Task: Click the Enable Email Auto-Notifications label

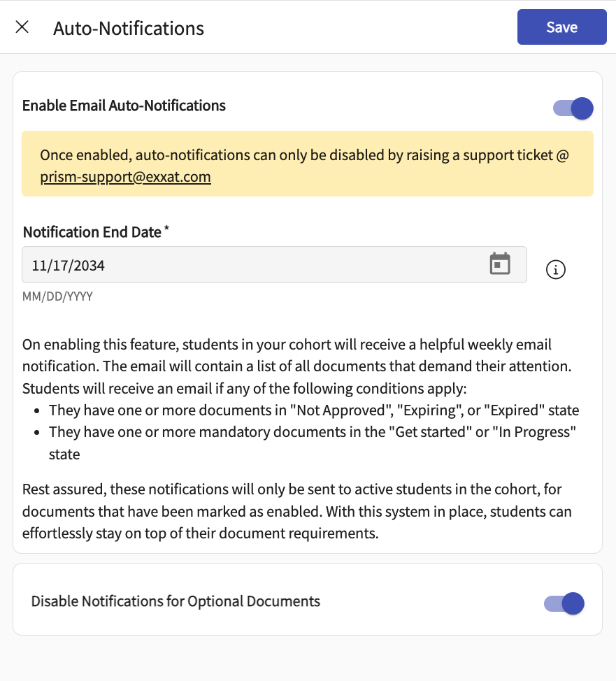Action: point(124,106)
